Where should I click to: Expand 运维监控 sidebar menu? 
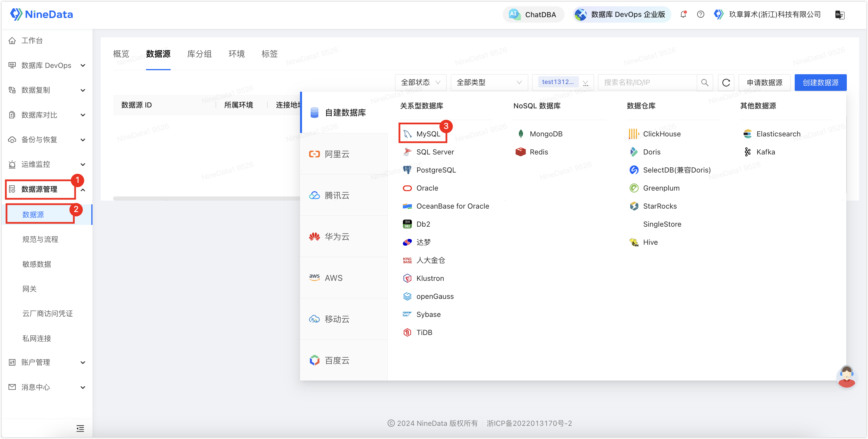47,164
